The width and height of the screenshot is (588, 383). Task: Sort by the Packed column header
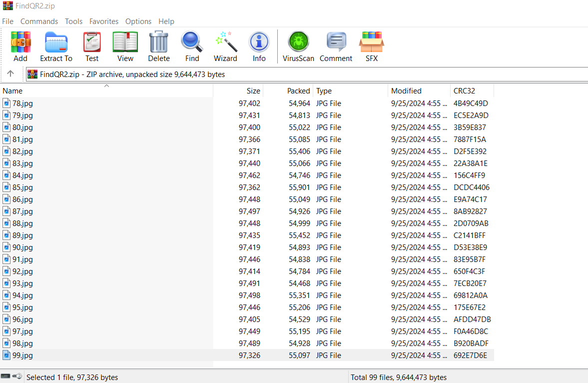(288, 91)
